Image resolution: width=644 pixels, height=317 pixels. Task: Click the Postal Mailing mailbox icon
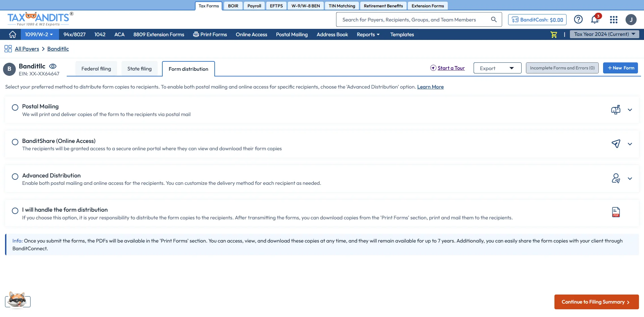[x=616, y=110]
